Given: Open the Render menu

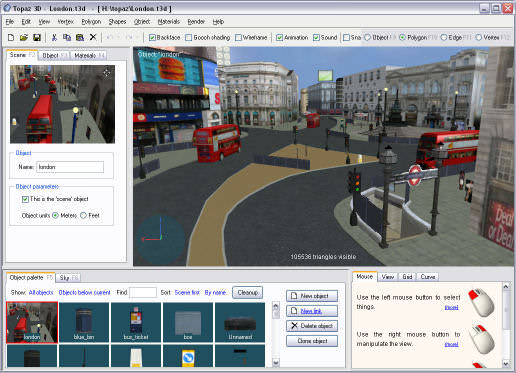Looking at the screenshot, I should click(x=196, y=22).
